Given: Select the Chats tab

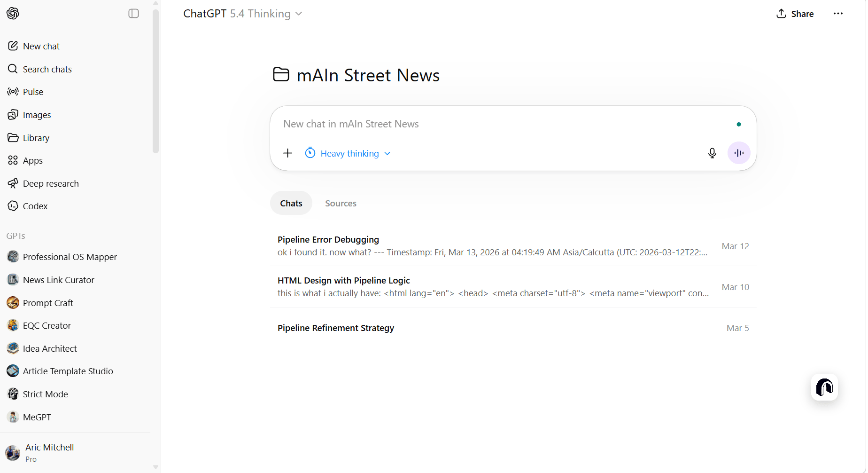Looking at the screenshot, I should point(291,203).
